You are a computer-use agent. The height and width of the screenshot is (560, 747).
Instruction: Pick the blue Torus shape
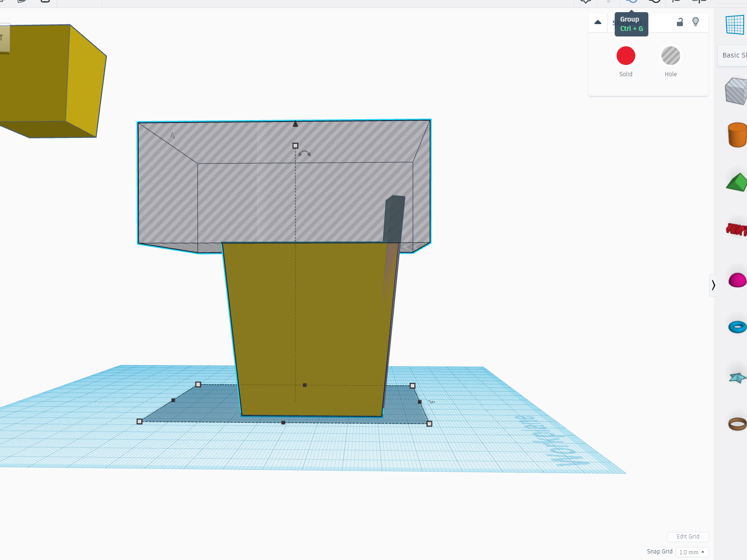737,327
